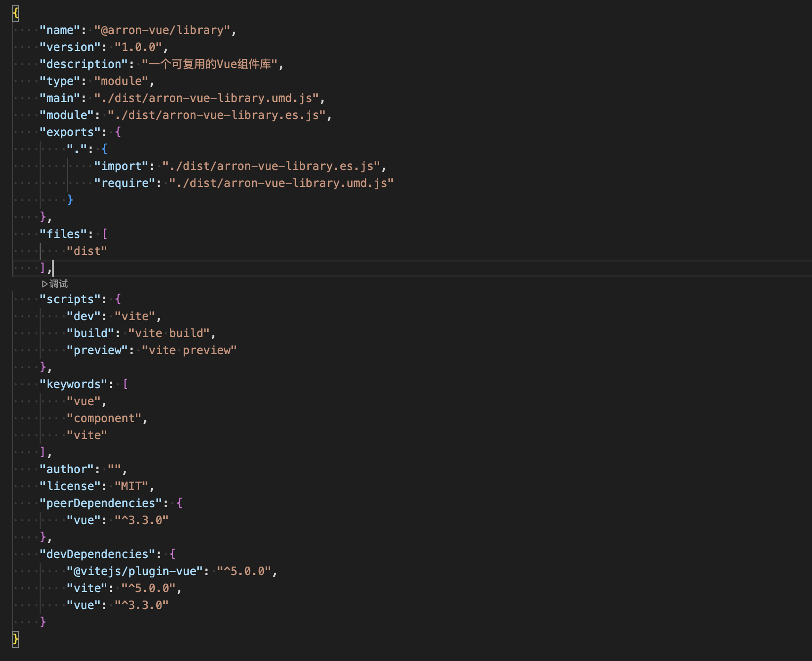The height and width of the screenshot is (661, 812).
Task: Click the "@vitejs/plugin-vue" dependency name
Action: pyautogui.click(x=135, y=571)
